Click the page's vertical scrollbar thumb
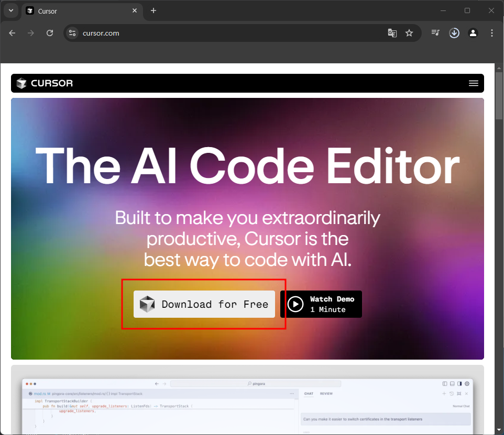Viewport: 504px width, 435px height. coord(499,95)
